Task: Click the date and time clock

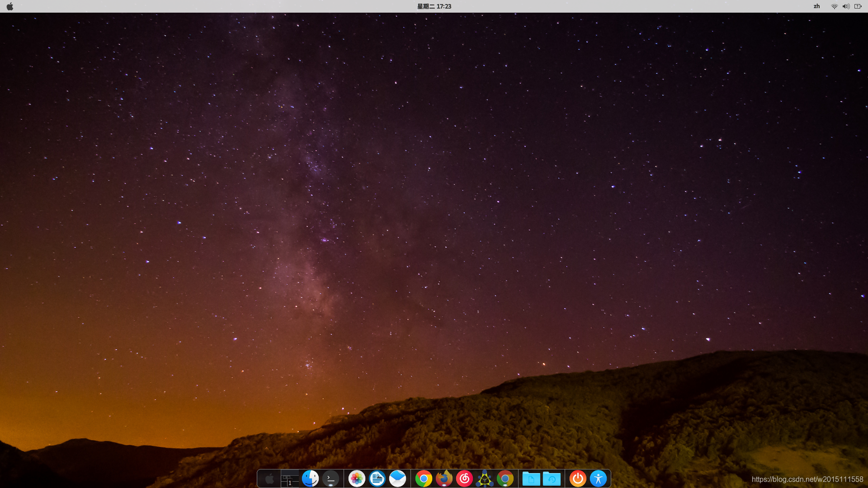Action: click(x=434, y=6)
